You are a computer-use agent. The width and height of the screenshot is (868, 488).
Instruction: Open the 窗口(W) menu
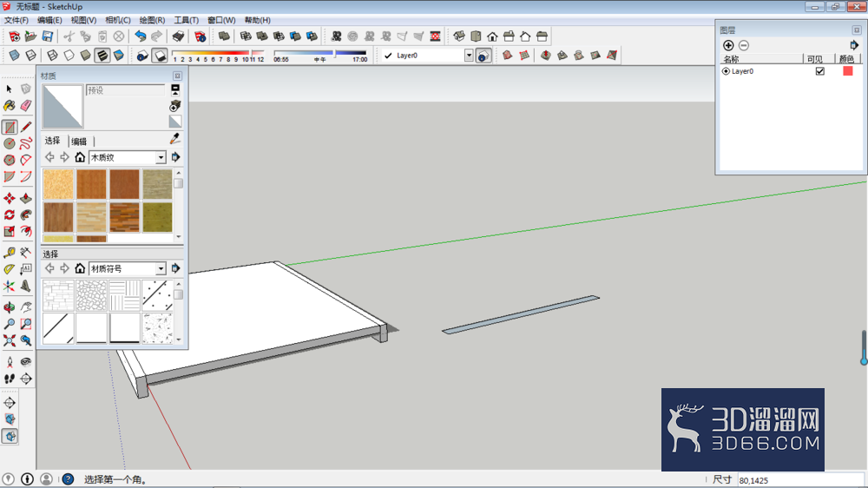[221, 20]
